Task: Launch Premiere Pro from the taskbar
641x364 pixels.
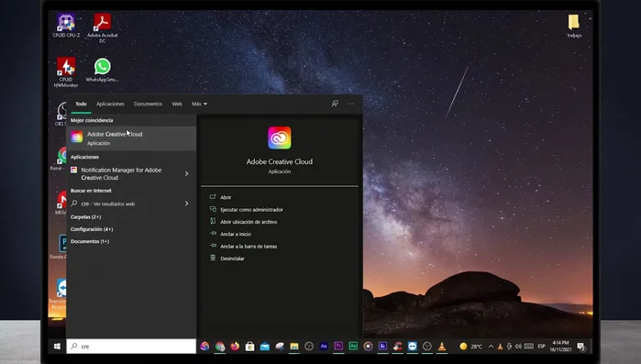Action: click(x=338, y=346)
